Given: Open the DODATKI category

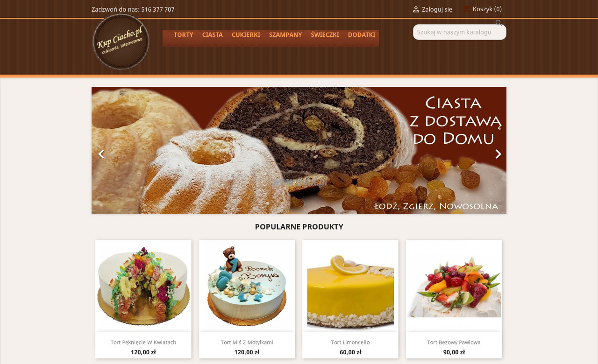Looking at the screenshot, I should 362,35.
